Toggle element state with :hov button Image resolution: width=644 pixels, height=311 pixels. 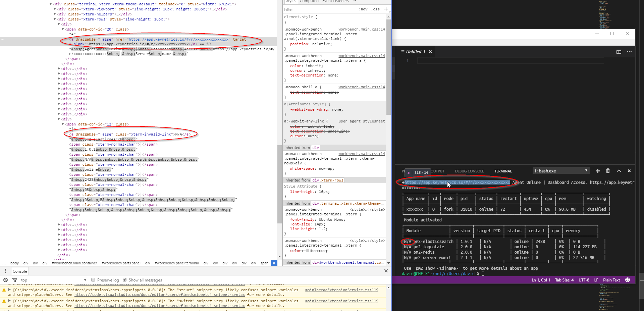click(363, 9)
